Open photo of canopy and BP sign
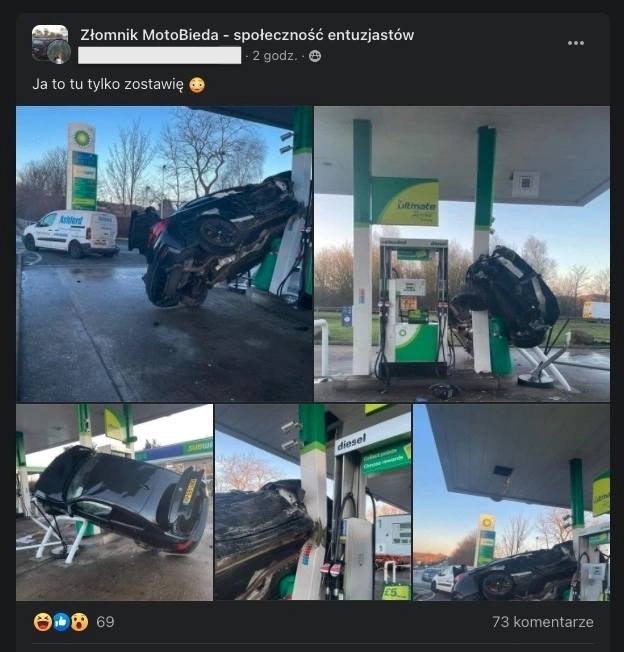 [511, 502]
